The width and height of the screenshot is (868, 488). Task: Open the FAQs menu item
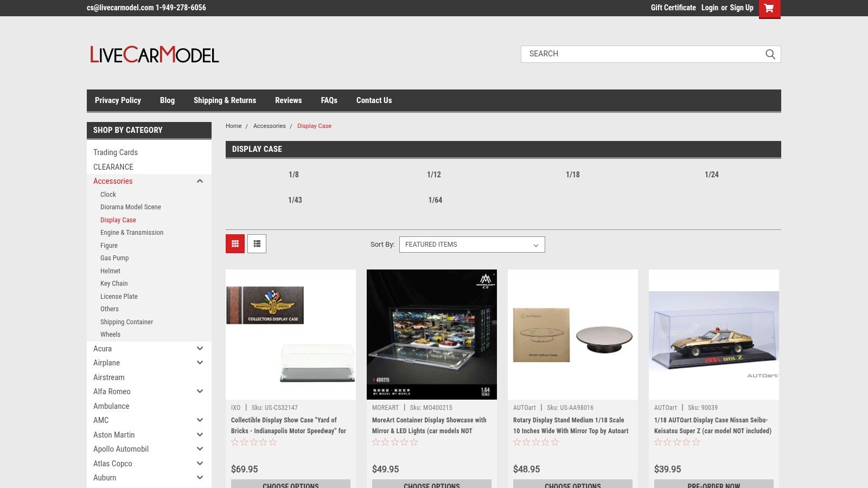(329, 100)
